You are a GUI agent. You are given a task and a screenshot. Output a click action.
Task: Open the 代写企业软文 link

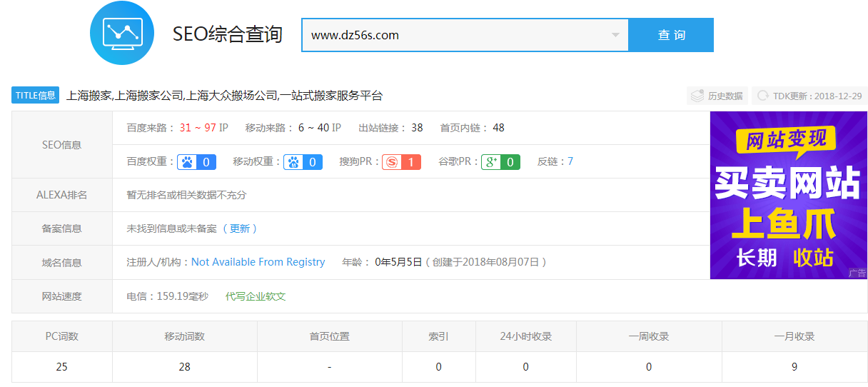point(256,296)
